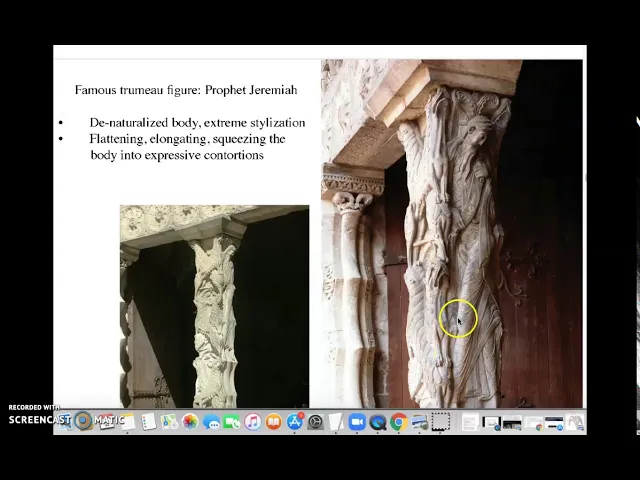Image resolution: width=640 pixels, height=480 pixels.
Task: Launch FaceTime from the Dock
Action: (232, 422)
